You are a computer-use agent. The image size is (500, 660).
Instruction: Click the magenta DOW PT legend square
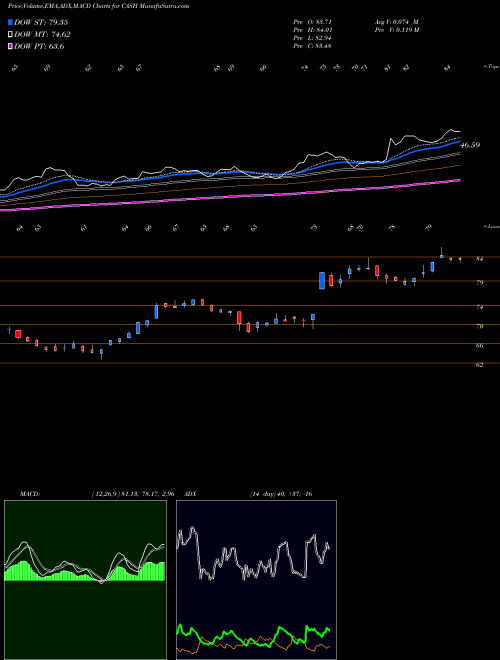click(x=10, y=47)
